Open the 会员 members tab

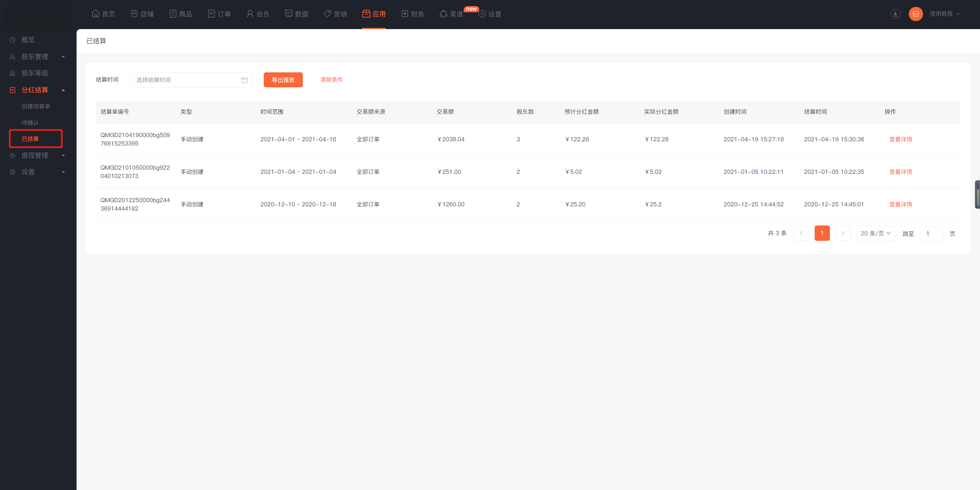[258, 14]
